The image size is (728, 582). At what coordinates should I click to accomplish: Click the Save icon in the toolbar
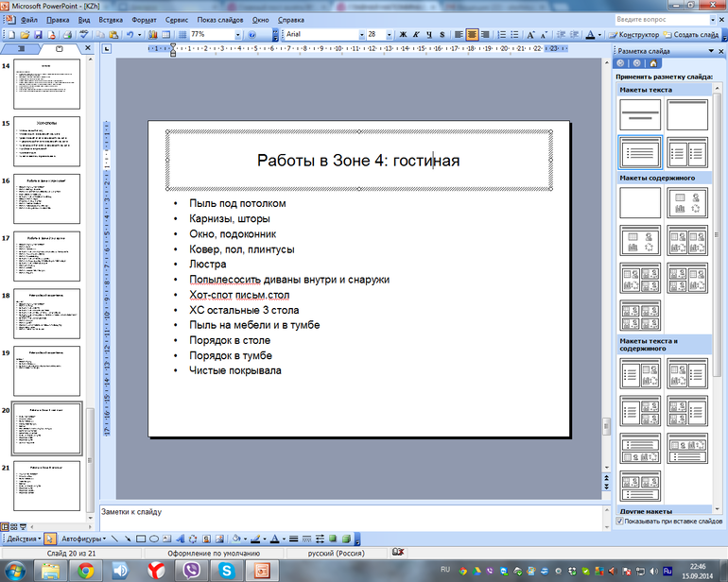(38, 35)
